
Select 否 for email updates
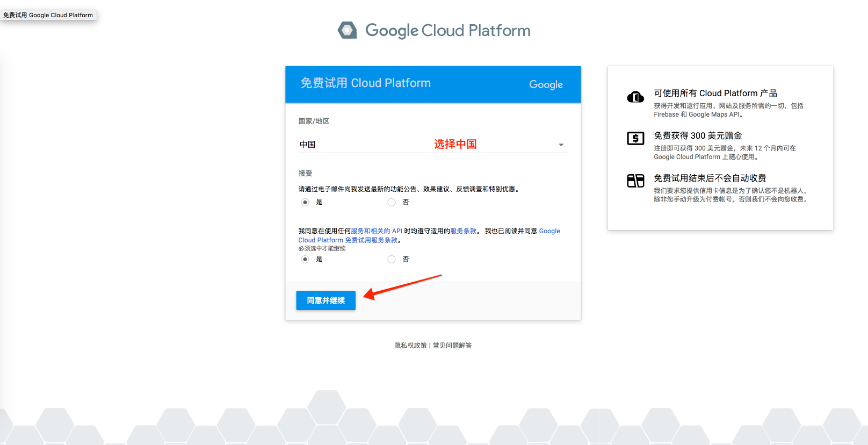(x=392, y=202)
